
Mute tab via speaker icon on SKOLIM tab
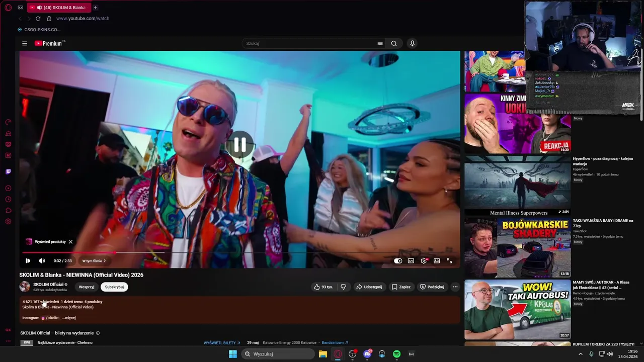click(x=39, y=8)
